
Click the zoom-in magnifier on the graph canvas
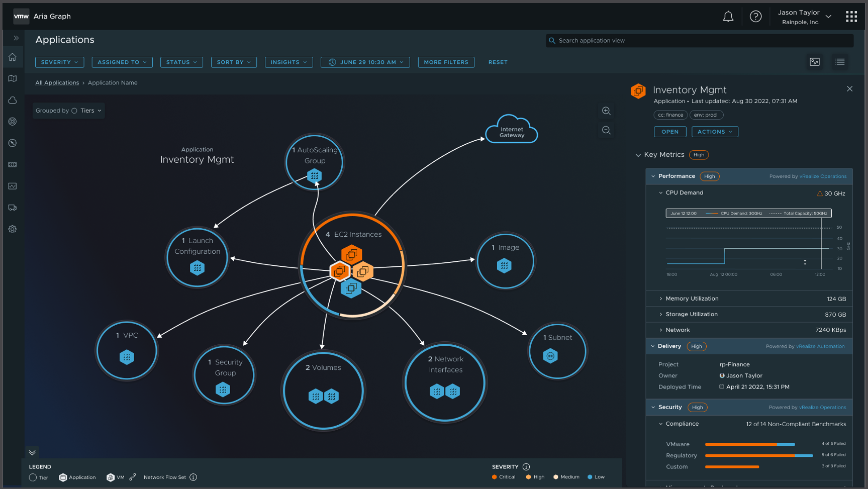click(606, 111)
